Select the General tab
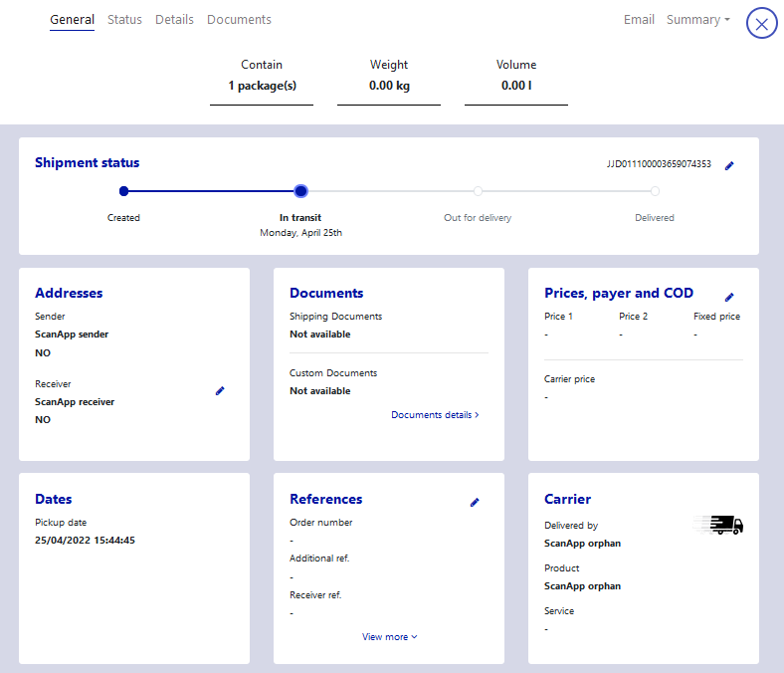Viewport: 784px width, 673px height. [x=72, y=20]
